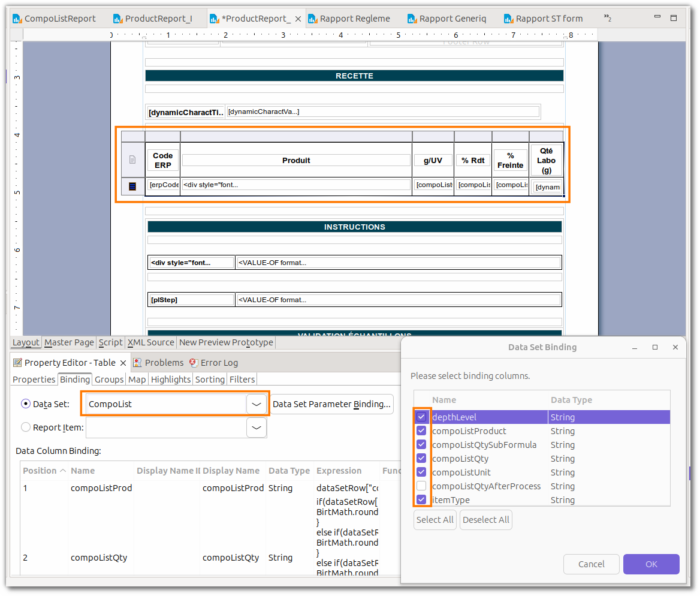
Task: Select the Data Set radio button
Action: (x=26, y=404)
